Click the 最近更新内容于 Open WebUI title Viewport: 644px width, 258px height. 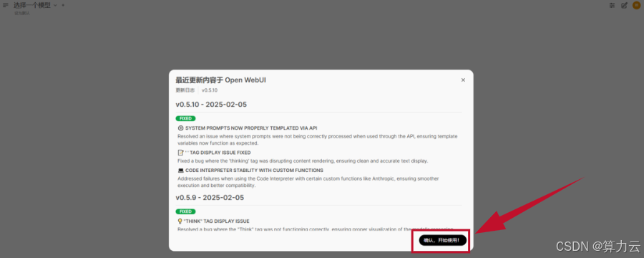click(220, 80)
